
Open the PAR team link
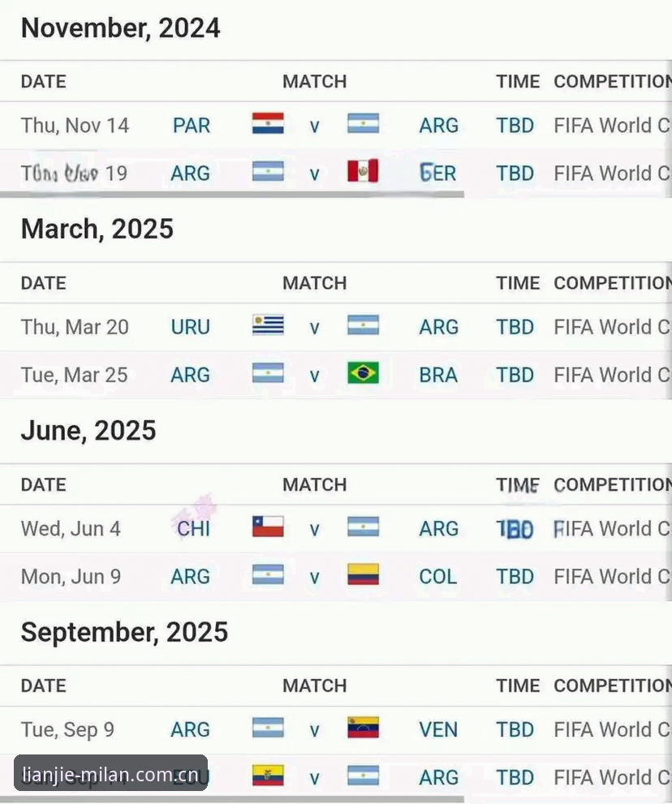click(192, 126)
